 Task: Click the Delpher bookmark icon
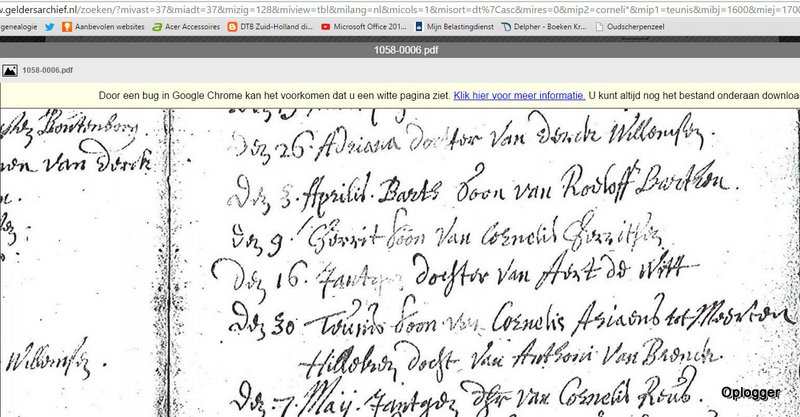tap(506, 27)
